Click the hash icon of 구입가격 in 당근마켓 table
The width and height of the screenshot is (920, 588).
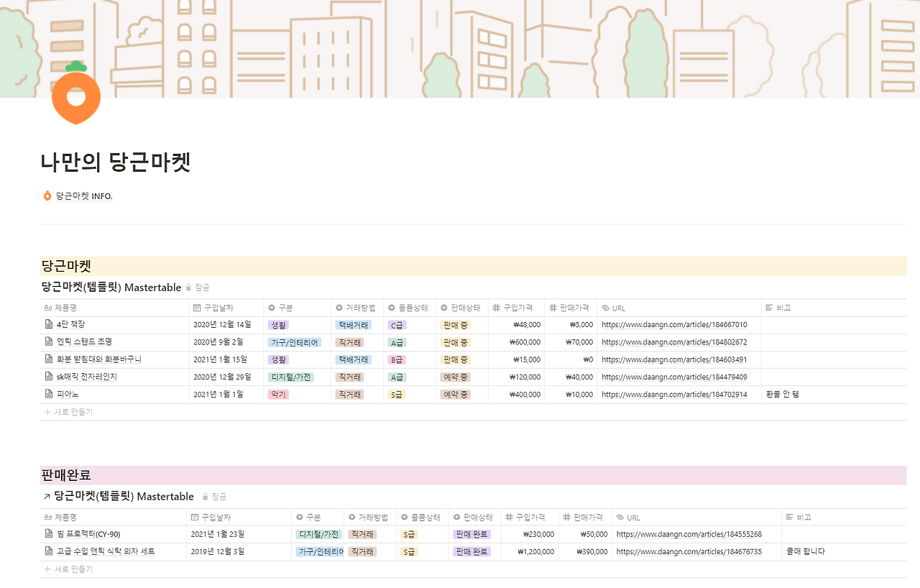click(496, 308)
